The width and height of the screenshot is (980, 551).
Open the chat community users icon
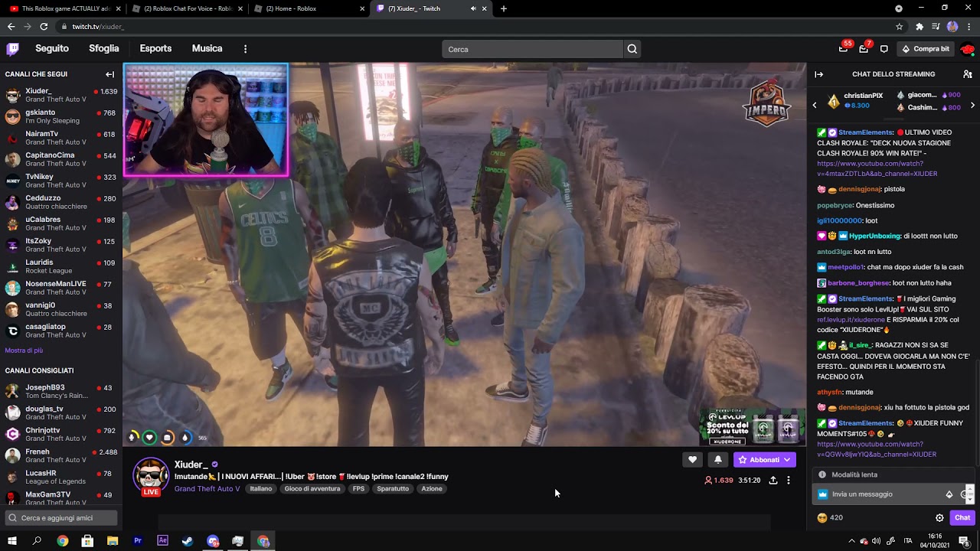pyautogui.click(x=968, y=74)
